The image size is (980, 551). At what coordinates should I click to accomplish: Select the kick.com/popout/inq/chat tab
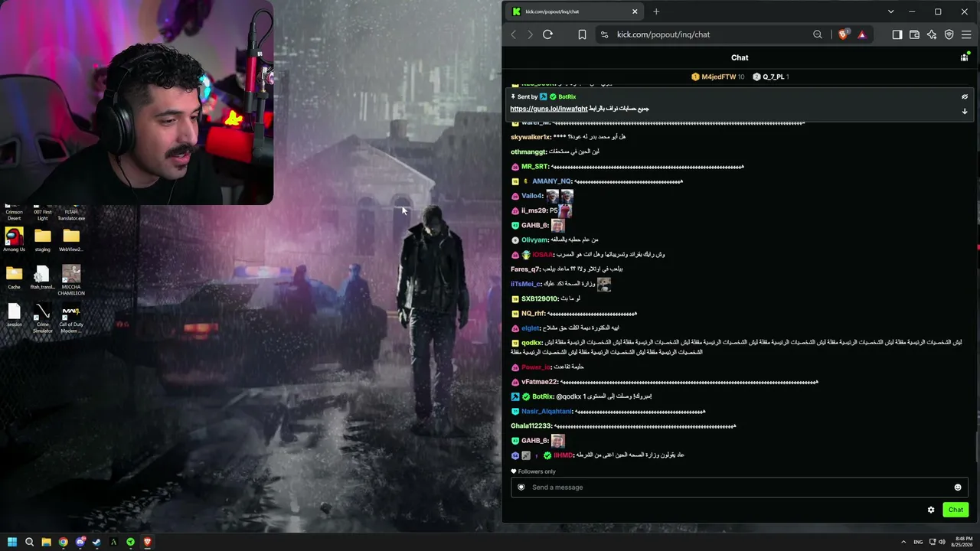[x=575, y=11]
